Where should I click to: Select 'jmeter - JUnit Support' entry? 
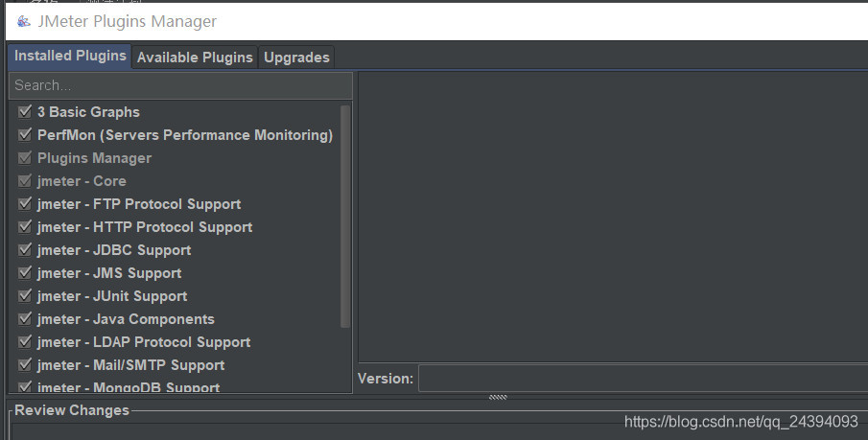tap(112, 296)
